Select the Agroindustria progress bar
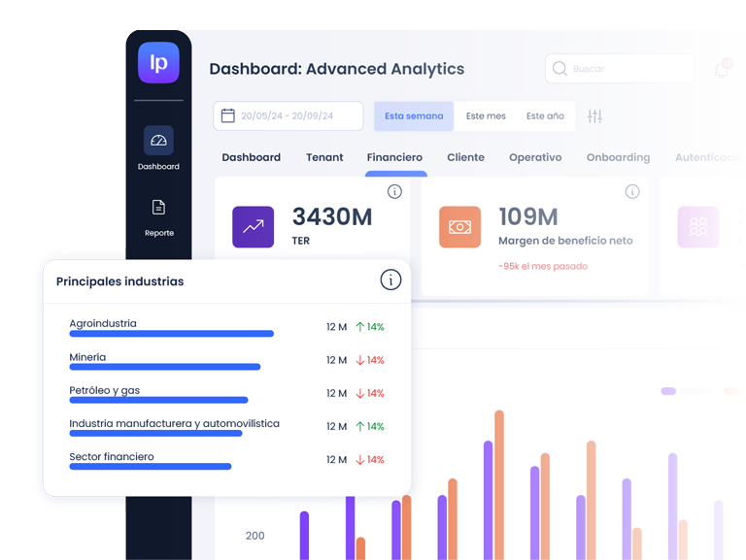This screenshot has height=560, width=746. [171, 334]
